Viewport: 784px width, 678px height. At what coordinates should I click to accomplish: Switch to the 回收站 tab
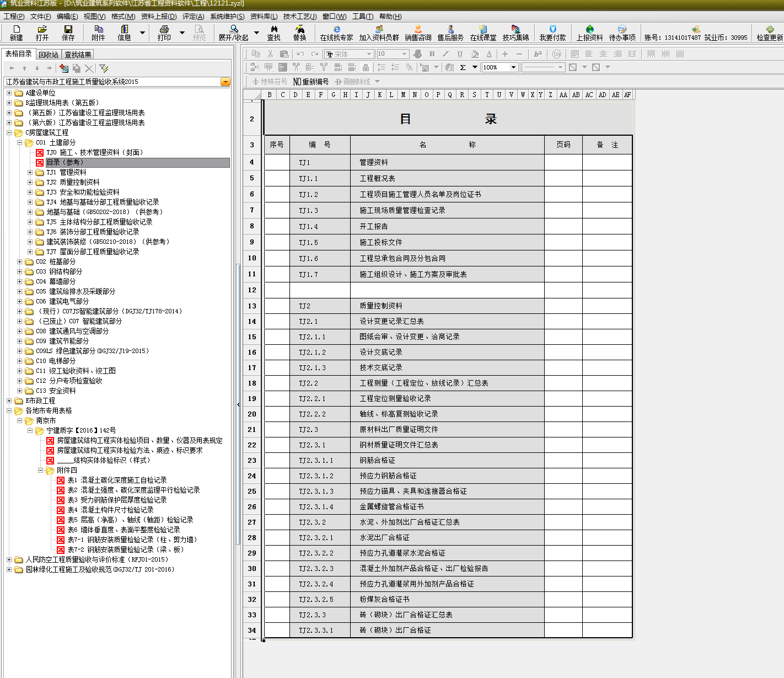click(x=49, y=55)
